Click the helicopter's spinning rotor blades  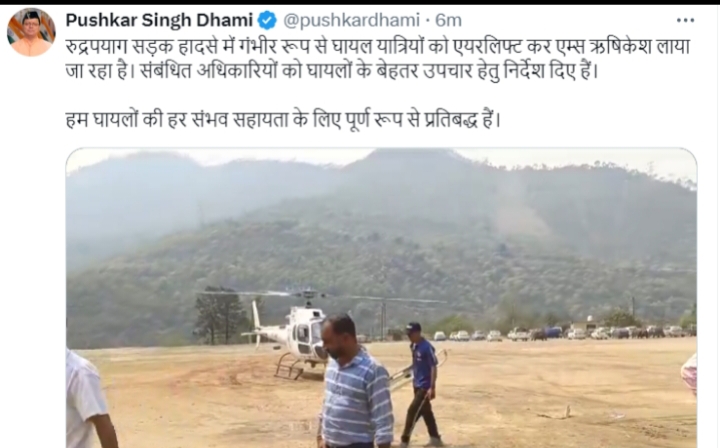tap(321, 296)
